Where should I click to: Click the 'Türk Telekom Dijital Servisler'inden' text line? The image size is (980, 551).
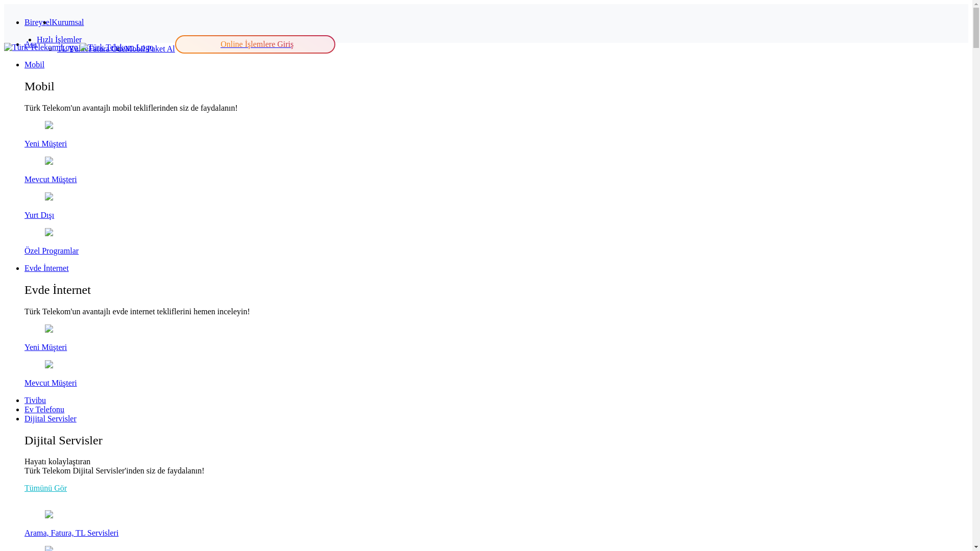click(114, 471)
